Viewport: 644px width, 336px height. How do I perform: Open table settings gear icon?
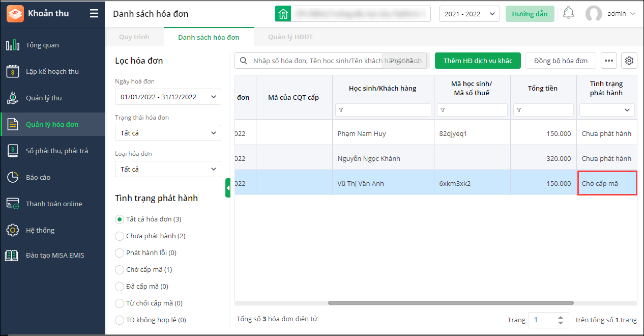click(x=629, y=61)
